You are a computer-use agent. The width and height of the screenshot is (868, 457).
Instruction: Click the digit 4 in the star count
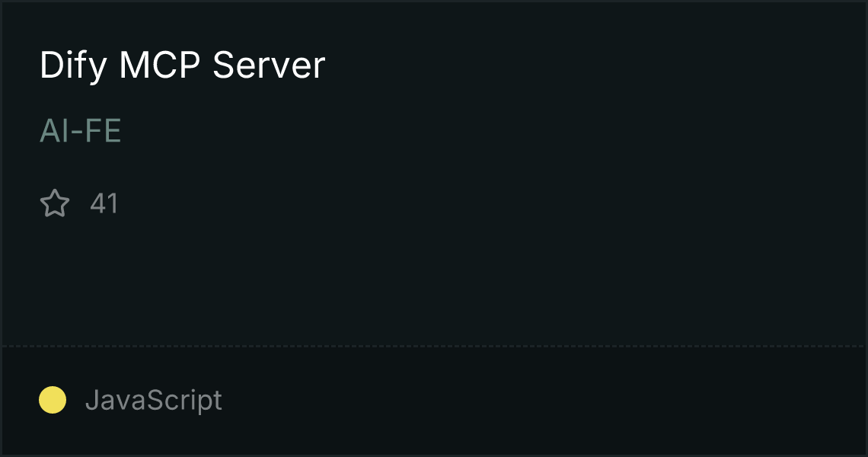(x=97, y=203)
